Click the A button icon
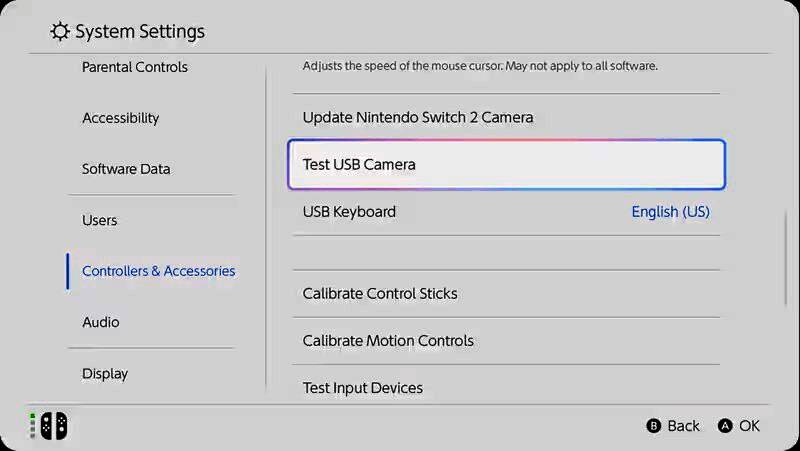This screenshot has height=451, width=800. point(726,426)
